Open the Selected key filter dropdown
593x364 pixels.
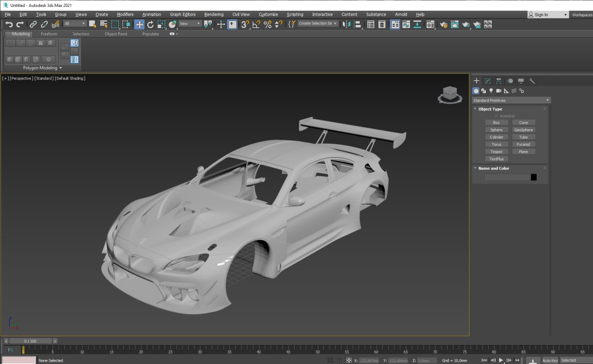(576, 360)
